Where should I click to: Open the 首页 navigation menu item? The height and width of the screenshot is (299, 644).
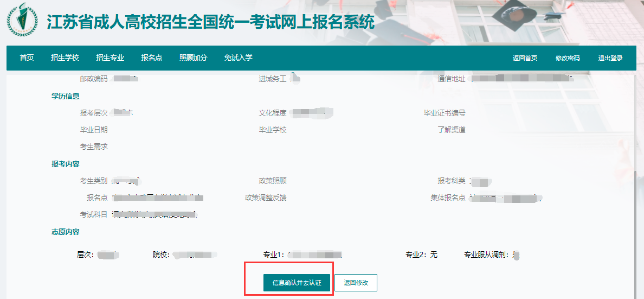pyautogui.click(x=27, y=58)
